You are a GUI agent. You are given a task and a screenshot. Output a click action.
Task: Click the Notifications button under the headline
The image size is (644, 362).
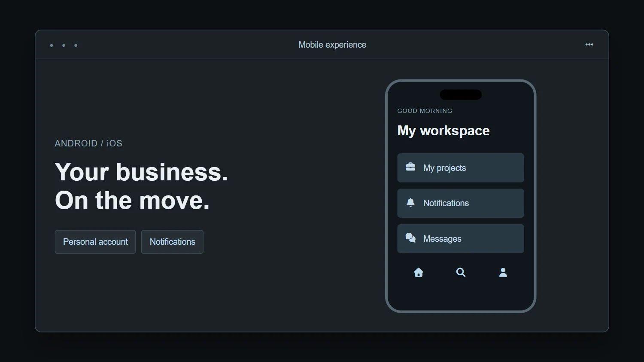(172, 242)
